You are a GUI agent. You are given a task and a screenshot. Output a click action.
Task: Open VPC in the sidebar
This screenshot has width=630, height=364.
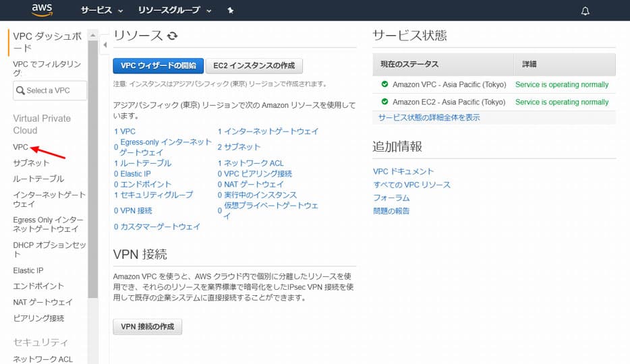coord(20,147)
